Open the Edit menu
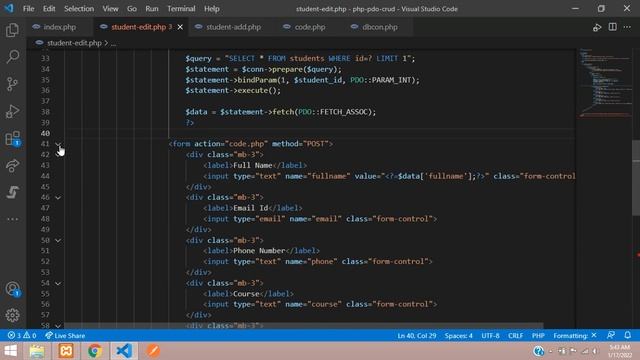 point(49,9)
